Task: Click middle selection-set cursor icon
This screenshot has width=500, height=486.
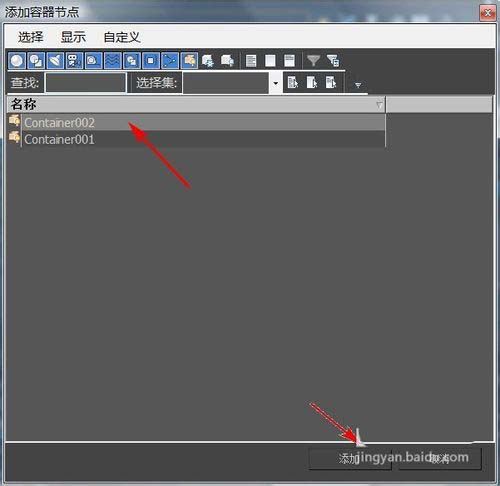Action: click(312, 82)
